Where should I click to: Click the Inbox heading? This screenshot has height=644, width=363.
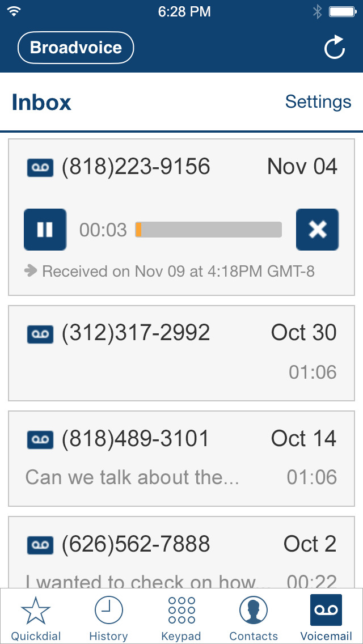coord(41,102)
